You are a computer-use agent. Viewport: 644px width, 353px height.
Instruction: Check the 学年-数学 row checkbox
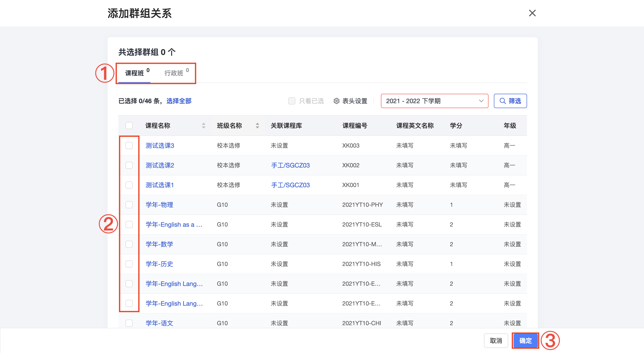coord(129,244)
